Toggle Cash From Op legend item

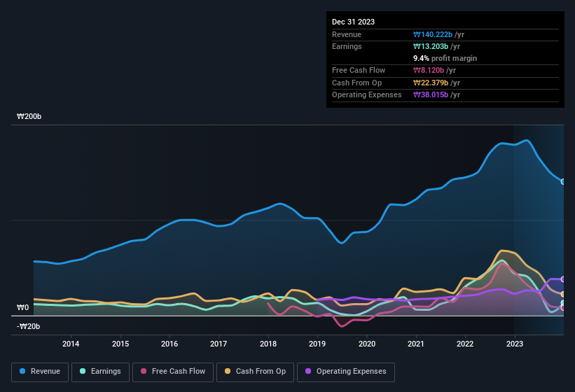[254, 372]
